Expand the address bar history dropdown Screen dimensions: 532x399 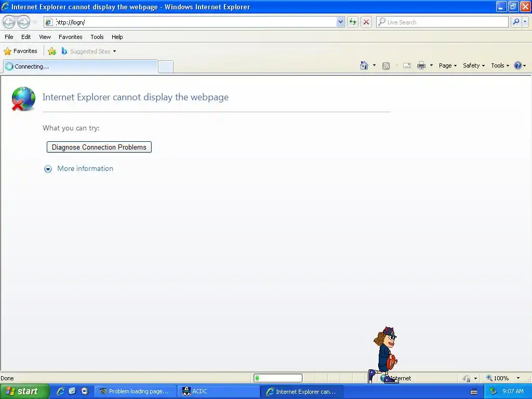(340, 22)
